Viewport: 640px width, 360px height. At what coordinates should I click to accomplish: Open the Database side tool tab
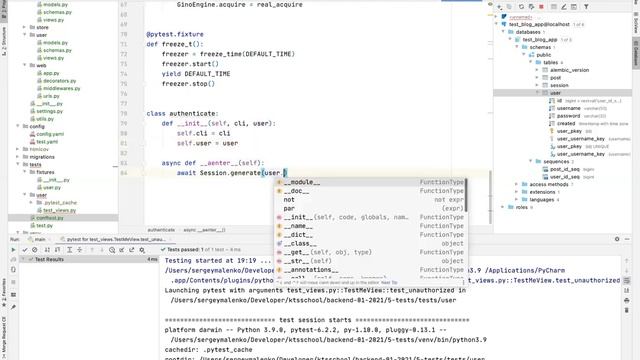tap(636, 52)
